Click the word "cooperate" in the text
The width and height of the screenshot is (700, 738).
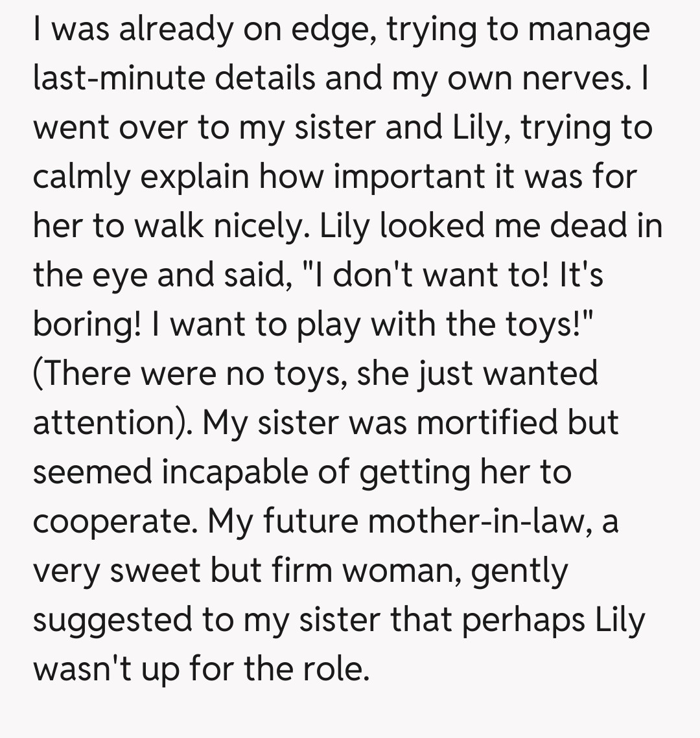(113, 522)
